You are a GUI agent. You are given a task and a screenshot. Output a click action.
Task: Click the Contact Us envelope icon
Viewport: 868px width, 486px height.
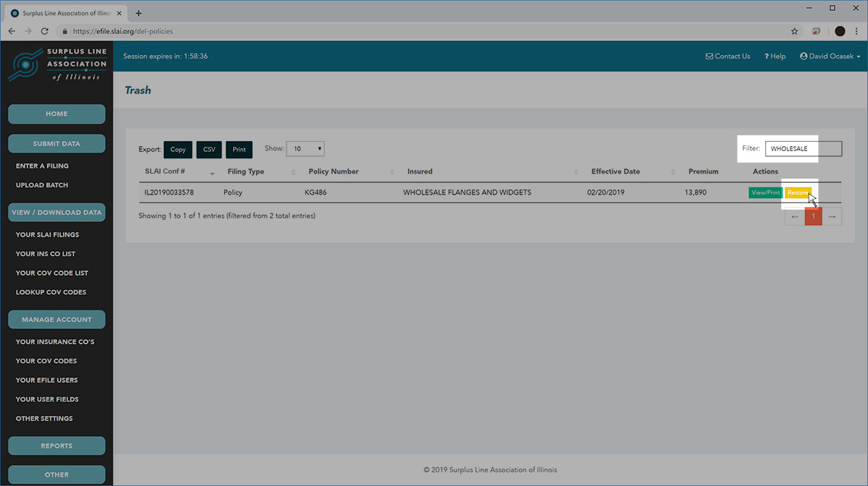click(710, 56)
